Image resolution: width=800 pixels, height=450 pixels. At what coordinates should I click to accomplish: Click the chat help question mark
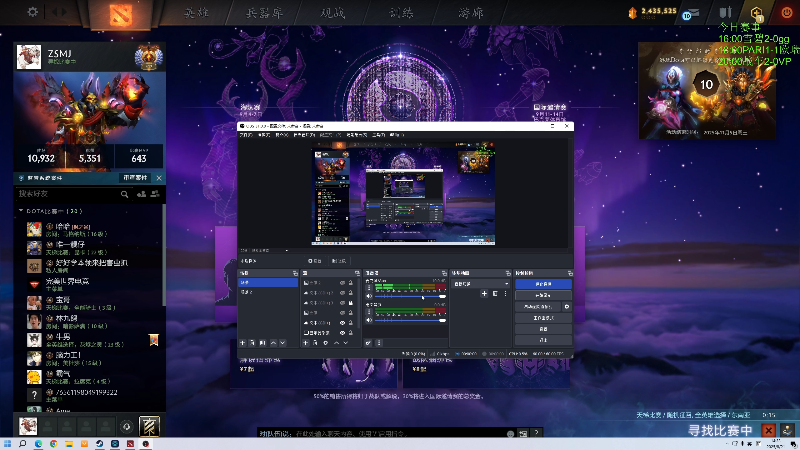pos(536,433)
